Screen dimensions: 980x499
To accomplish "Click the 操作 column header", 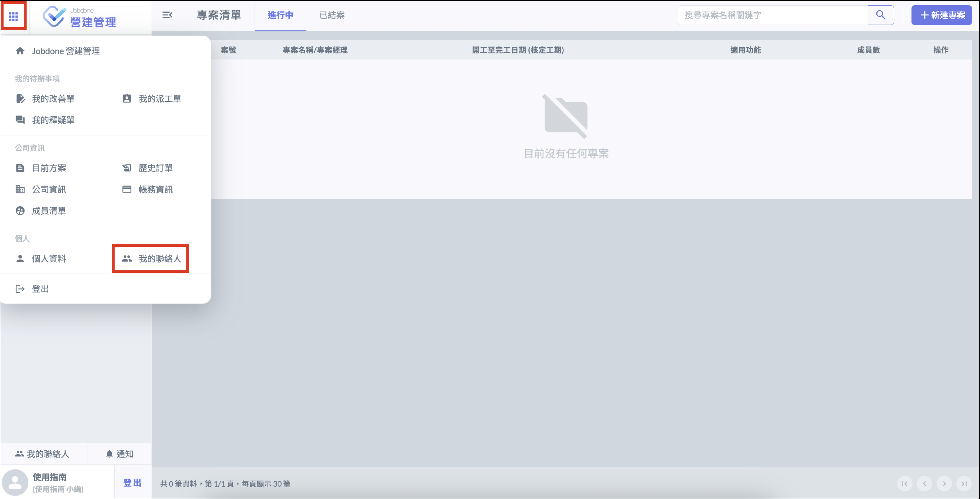I will [x=941, y=50].
